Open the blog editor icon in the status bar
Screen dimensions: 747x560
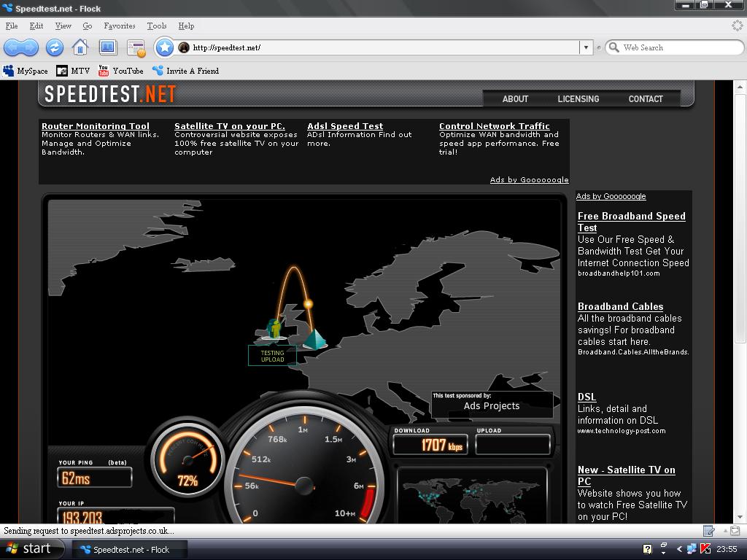708,530
